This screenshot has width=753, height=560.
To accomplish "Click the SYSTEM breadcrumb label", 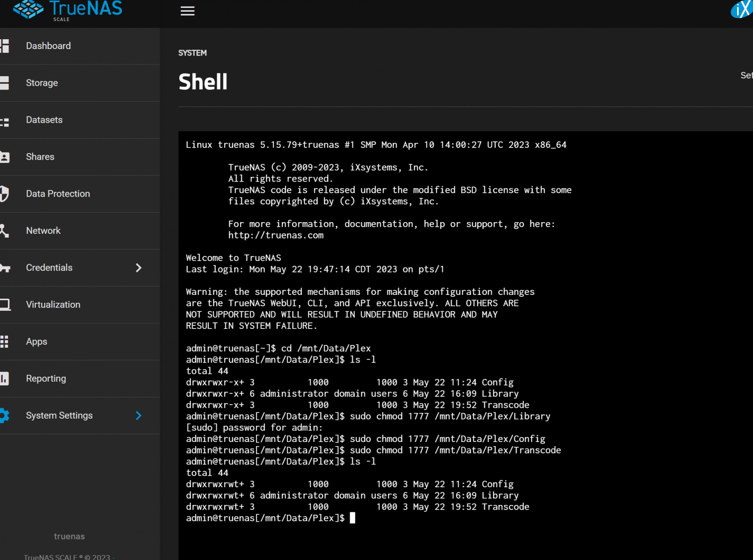I will click(192, 53).
